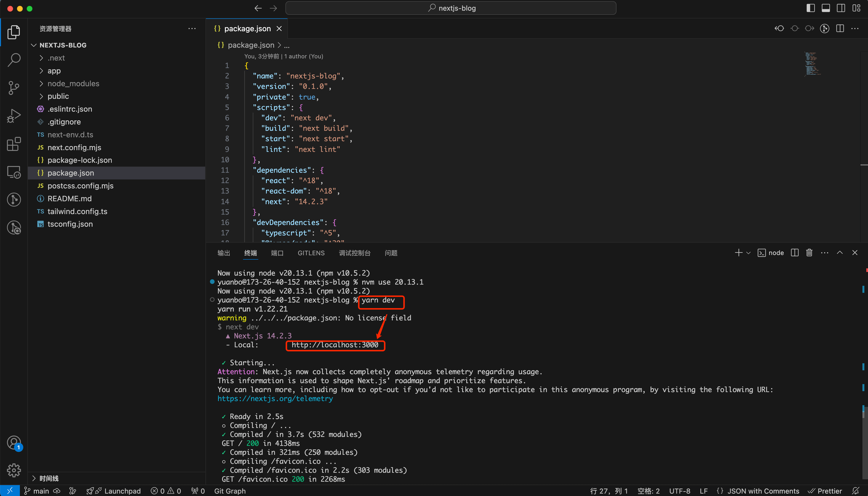
Task: Kill terminal with trash icon
Action: (x=809, y=253)
